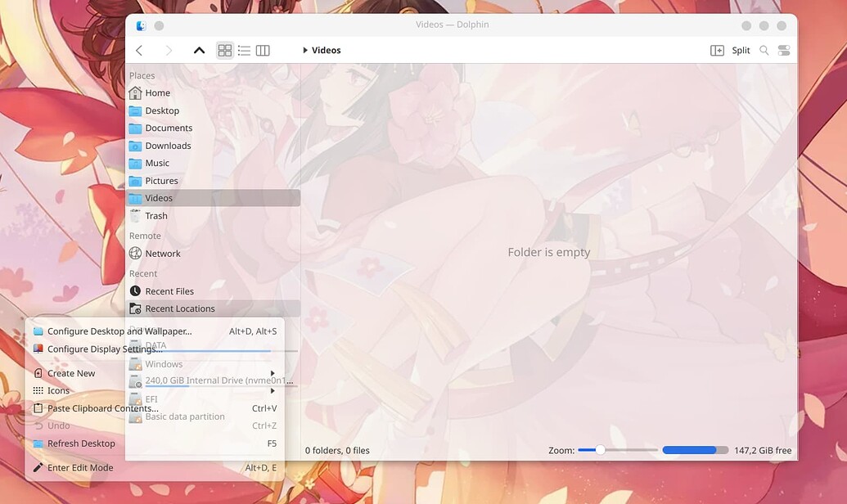Image resolution: width=847 pixels, height=504 pixels.
Task: Switch to Icons view mode
Action: (224, 50)
